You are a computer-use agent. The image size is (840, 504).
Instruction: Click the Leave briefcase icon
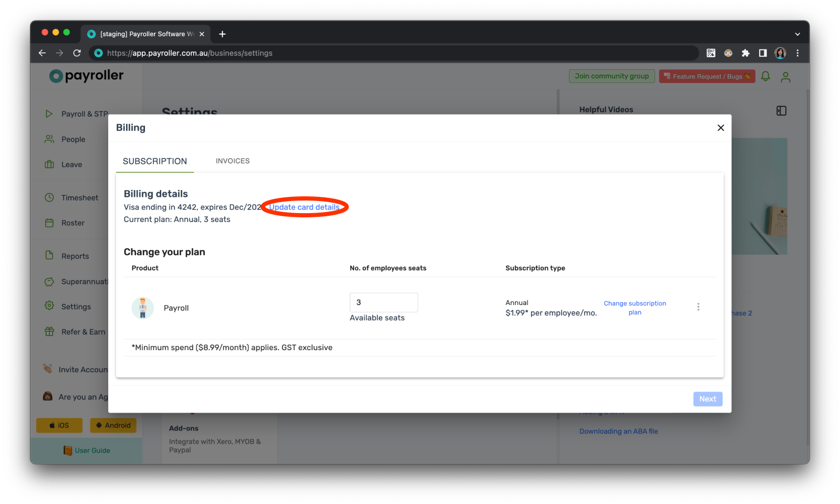pos(49,164)
